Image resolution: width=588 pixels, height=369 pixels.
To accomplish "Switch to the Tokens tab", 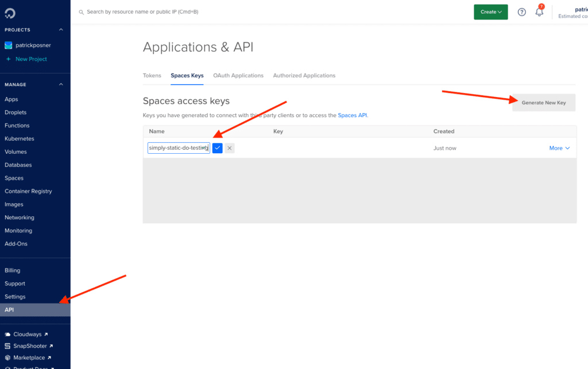I will coord(152,75).
